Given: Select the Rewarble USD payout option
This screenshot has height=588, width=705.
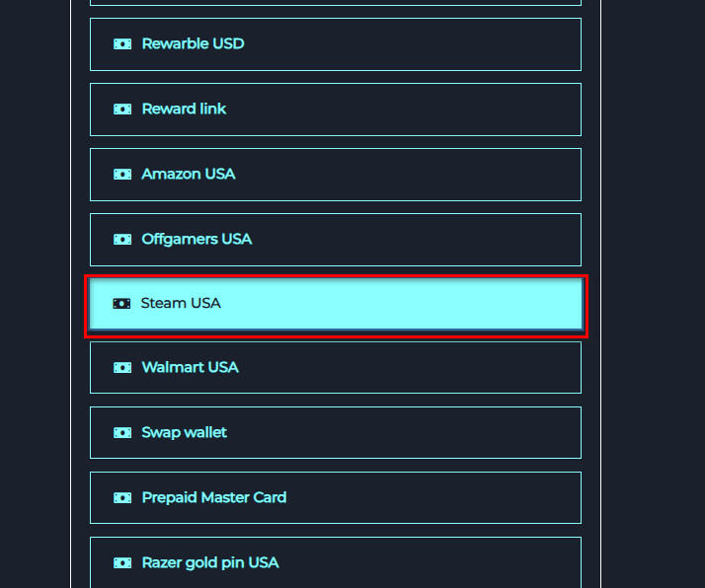Looking at the screenshot, I should click(x=336, y=44).
